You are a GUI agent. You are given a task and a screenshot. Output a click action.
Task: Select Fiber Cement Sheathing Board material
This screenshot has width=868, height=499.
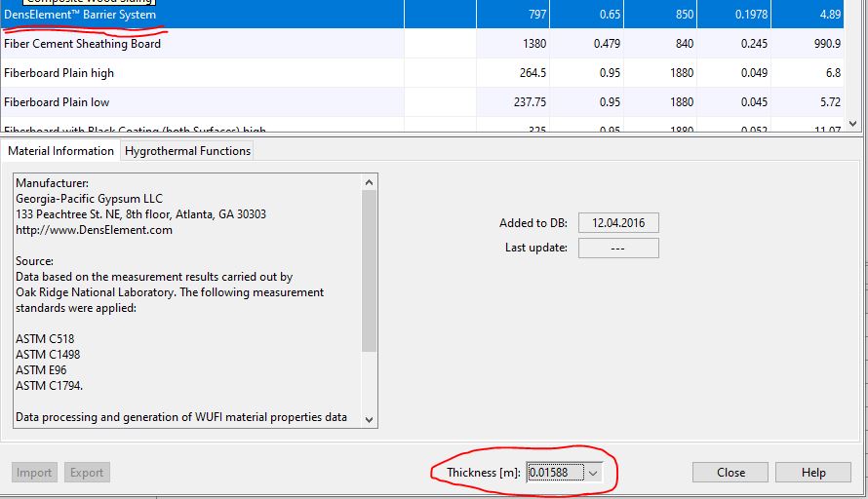tap(83, 44)
